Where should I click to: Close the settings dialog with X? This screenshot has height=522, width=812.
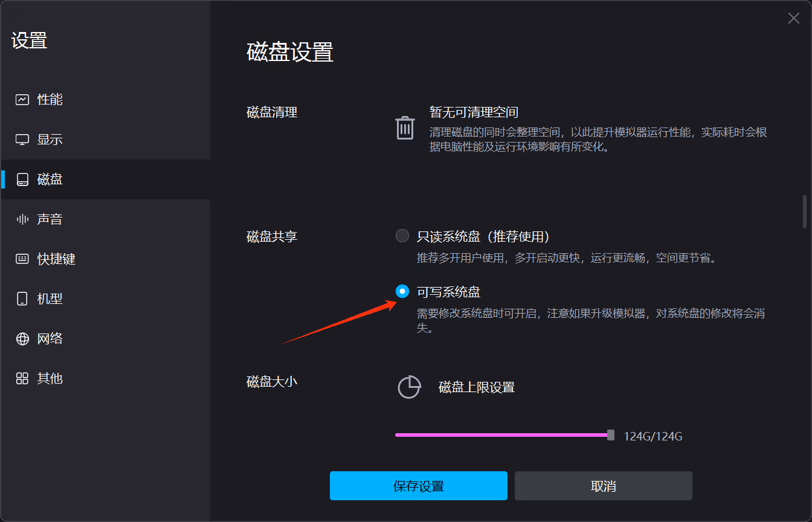(x=793, y=19)
